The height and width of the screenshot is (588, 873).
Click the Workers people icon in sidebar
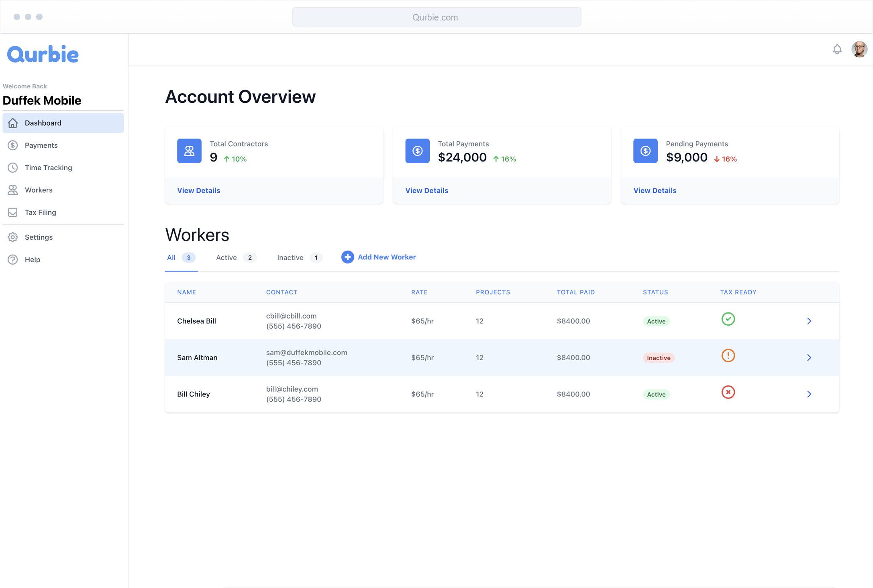(x=13, y=190)
